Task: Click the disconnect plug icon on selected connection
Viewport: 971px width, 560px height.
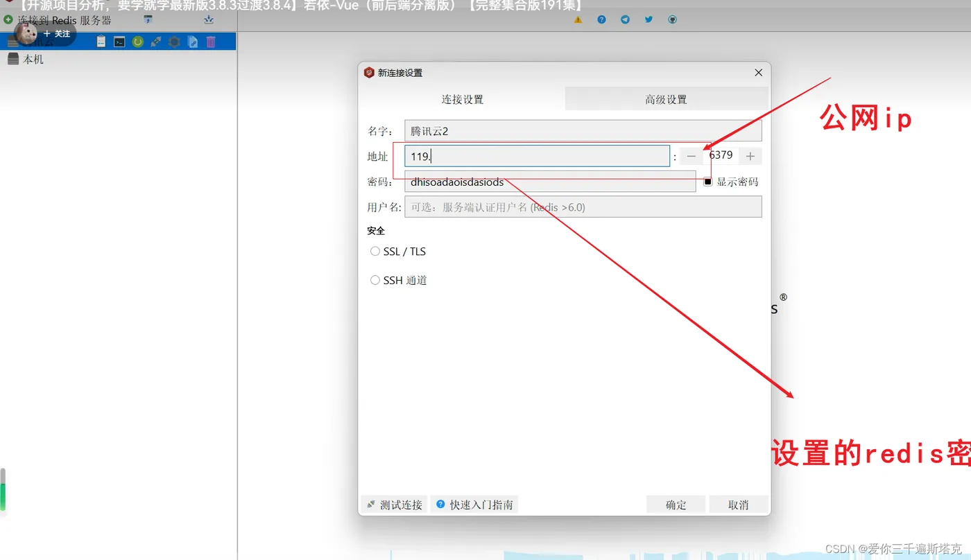Action: coord(156,42)
